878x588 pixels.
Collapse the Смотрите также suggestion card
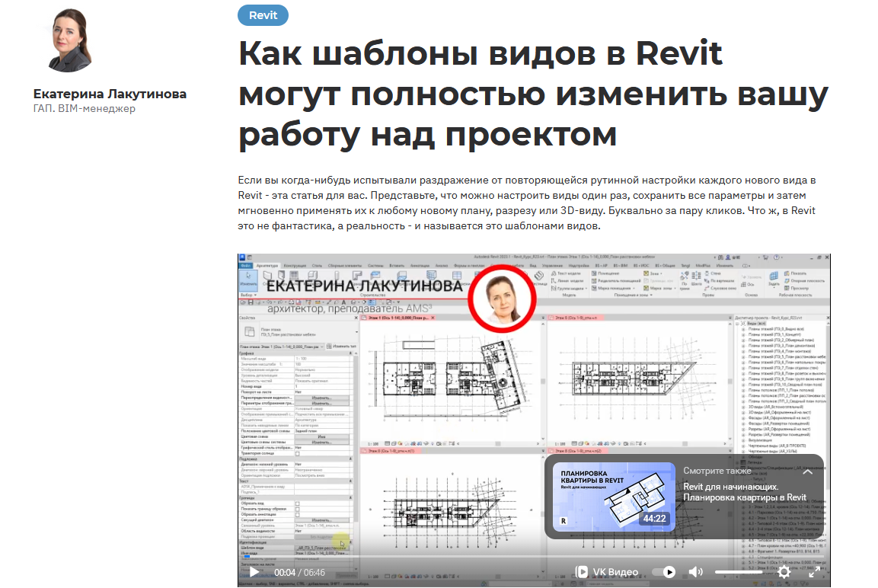click(807, 471)
